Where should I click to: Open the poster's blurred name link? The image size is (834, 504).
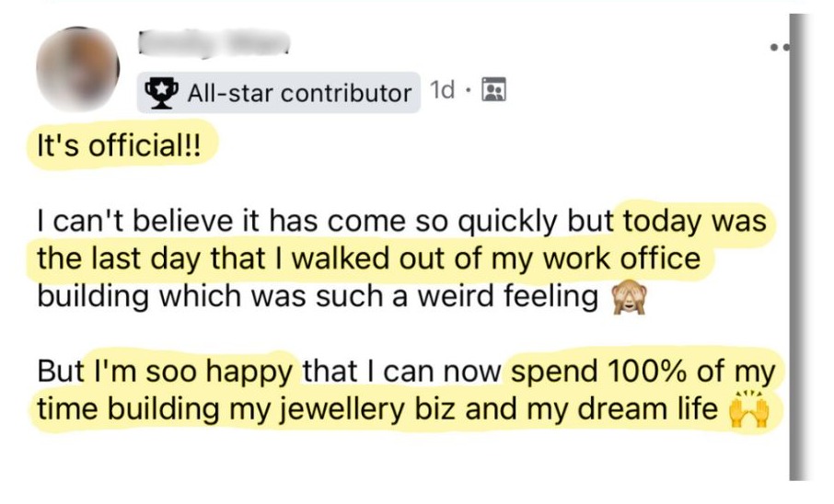coord(214,43)
